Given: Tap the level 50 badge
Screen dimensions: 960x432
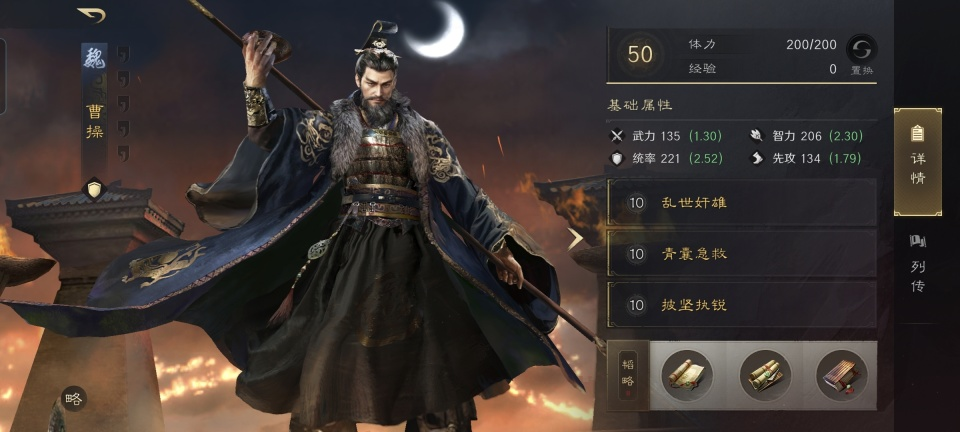Looking at the screenshot, I should point(639,54).
